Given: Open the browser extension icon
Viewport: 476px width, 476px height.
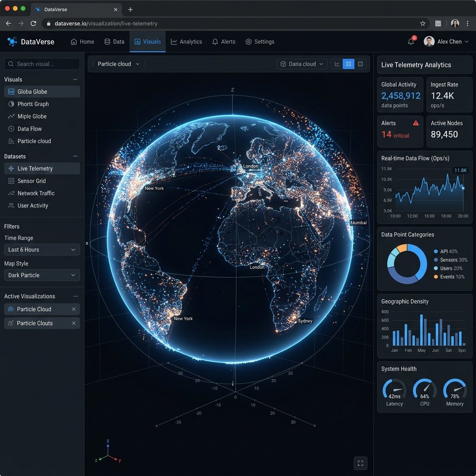Looking at the screenshot, I should (438, 23).
